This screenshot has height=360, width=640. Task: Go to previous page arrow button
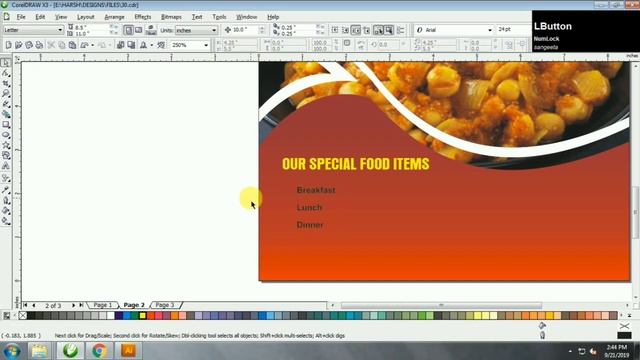(33, 305)
